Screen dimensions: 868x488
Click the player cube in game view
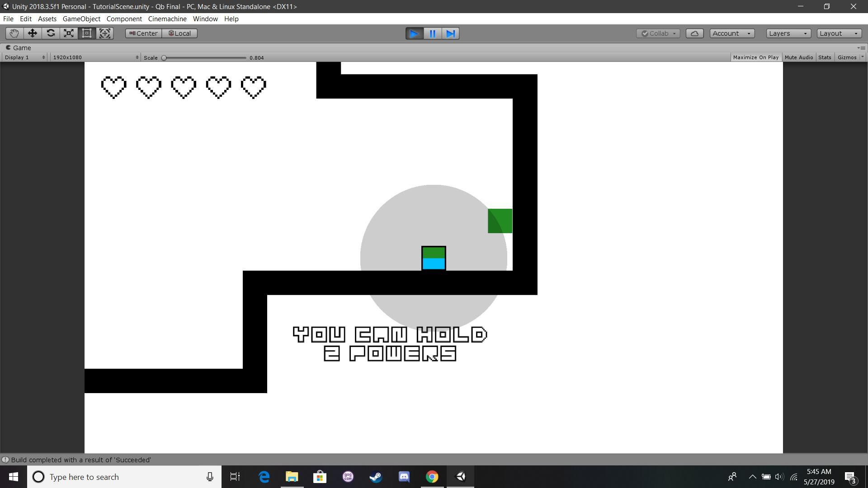(x=434, y=258)
